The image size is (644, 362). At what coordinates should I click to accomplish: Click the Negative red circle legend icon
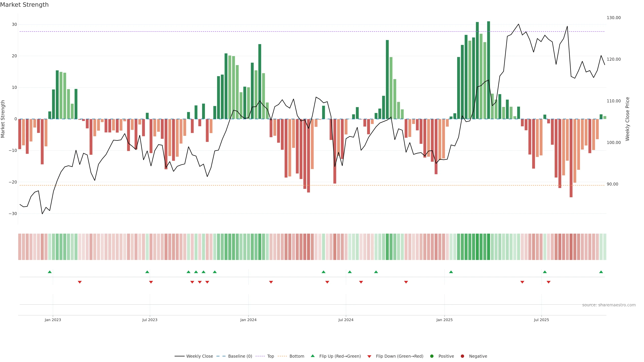[x=462, y=356]
